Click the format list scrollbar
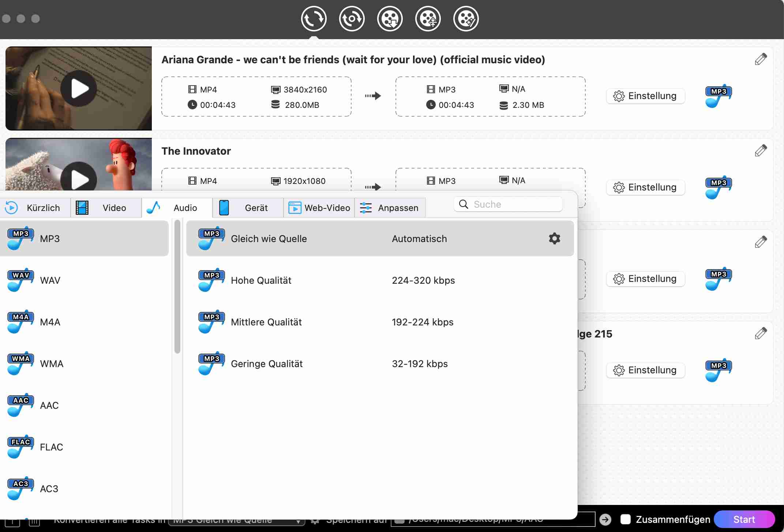Screen dimensions: 784x532 (177, 287)
